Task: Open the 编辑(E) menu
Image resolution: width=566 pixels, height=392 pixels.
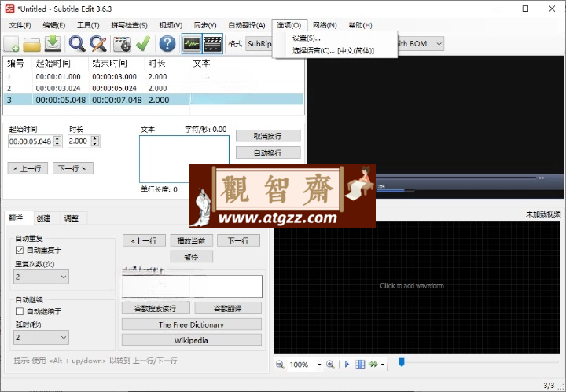Action: (x=54, y=25)
